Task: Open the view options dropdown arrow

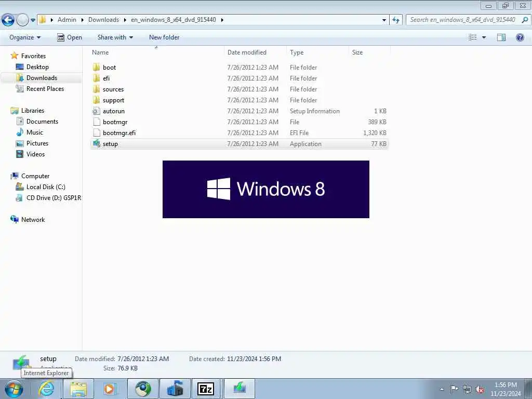Action: [x=484, y=37]
